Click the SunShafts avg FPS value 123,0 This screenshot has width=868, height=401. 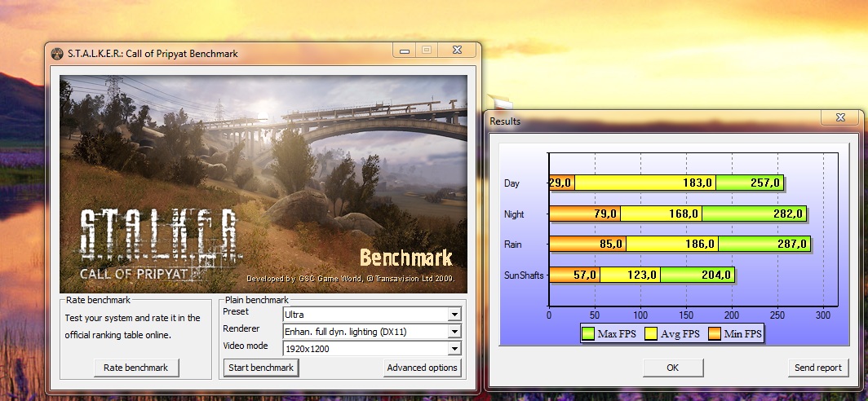[x=642, y=275]
